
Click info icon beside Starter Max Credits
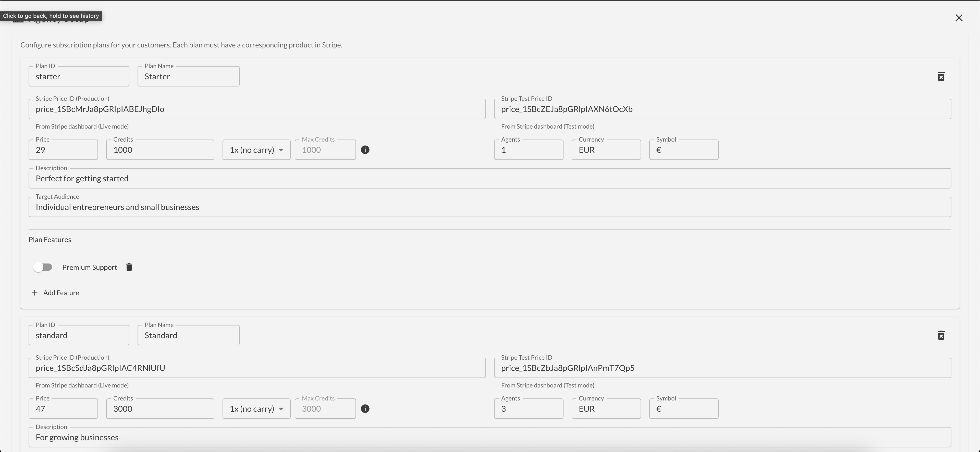365,150
